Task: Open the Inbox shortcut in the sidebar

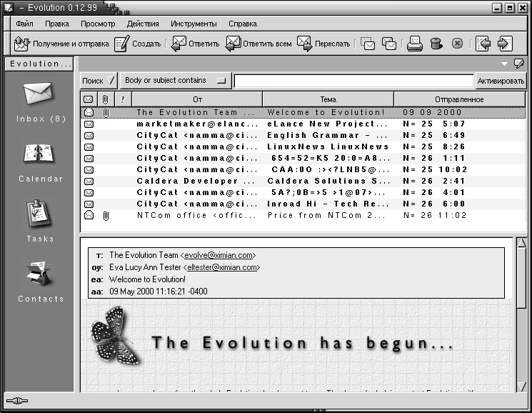Action: (41, 99)
